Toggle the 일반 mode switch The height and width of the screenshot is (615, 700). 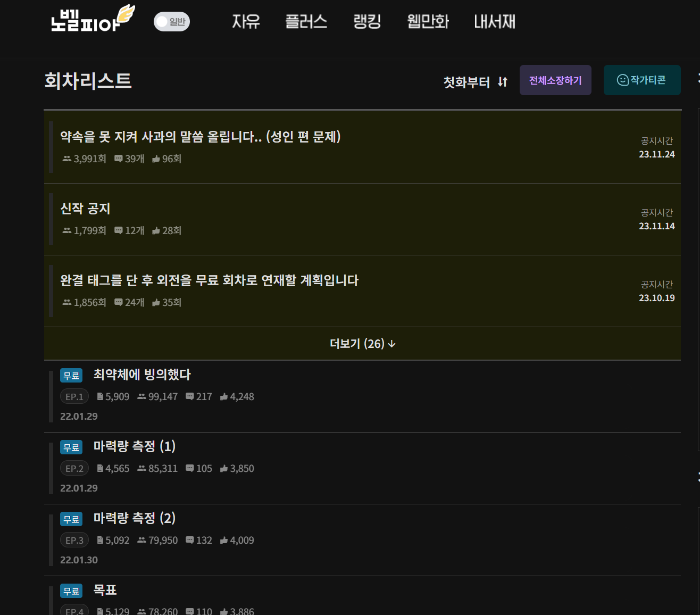pos(171,22)
